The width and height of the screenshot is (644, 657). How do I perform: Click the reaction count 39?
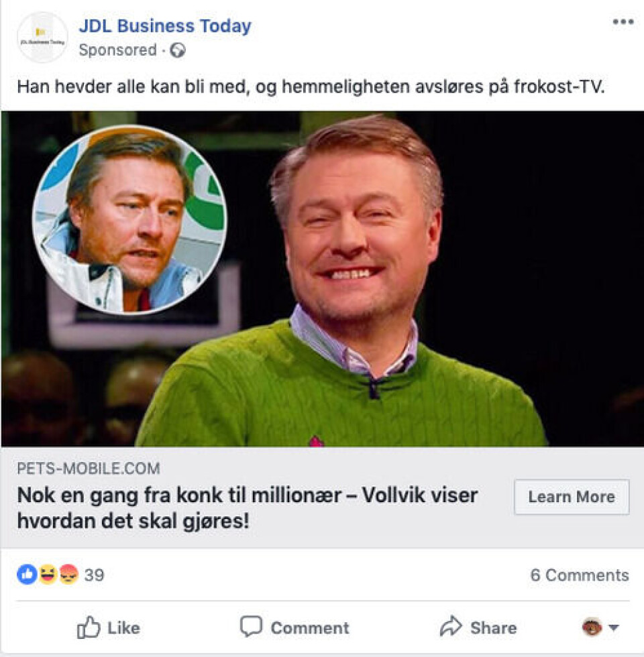point(94,575)
